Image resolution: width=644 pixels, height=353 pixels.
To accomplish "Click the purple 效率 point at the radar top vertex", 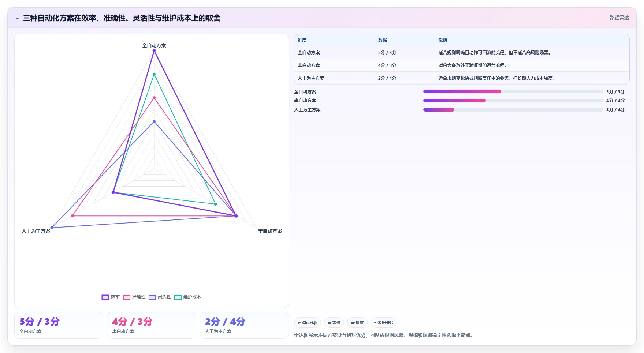I will pyautogui.click(x=154, y=51).
